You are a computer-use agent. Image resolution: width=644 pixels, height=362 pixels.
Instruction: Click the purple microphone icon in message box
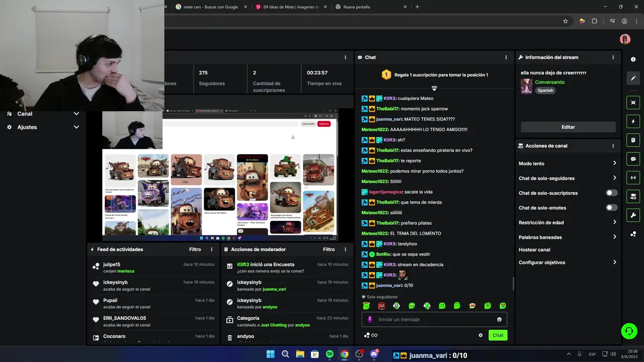(x=370, y=319)
